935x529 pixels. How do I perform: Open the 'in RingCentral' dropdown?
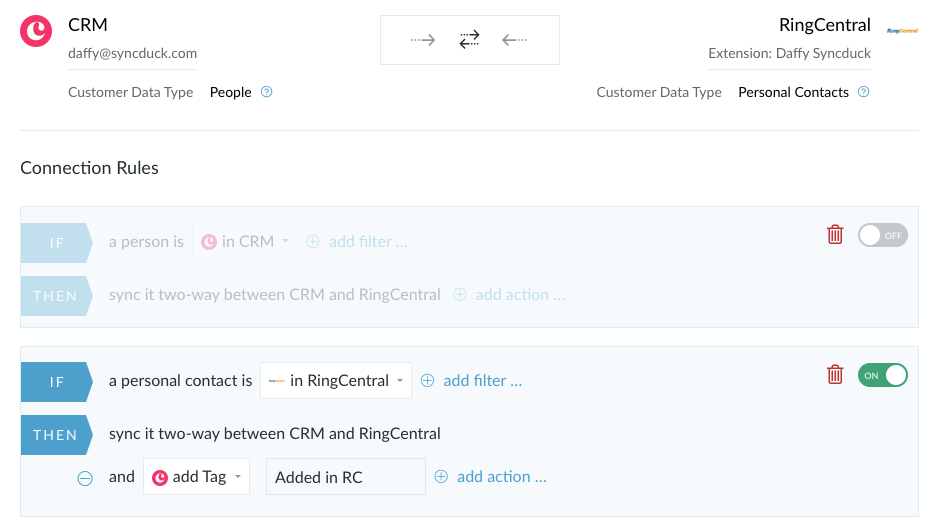click(336, 380)
